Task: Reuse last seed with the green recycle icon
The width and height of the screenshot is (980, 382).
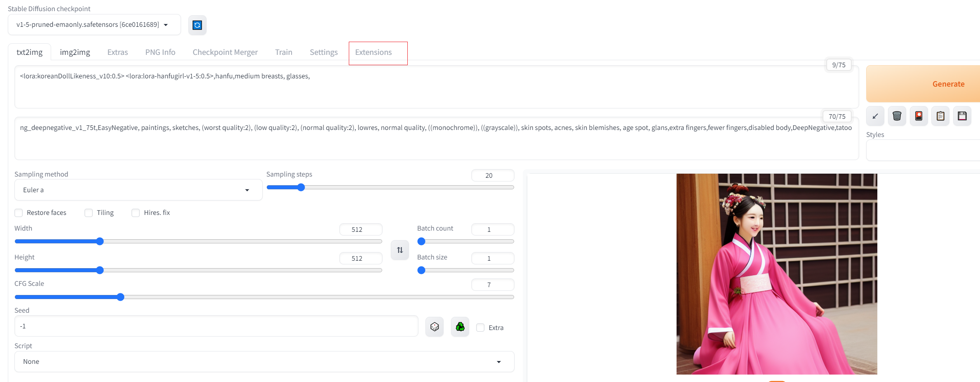Action: click(x=460, y=327)
